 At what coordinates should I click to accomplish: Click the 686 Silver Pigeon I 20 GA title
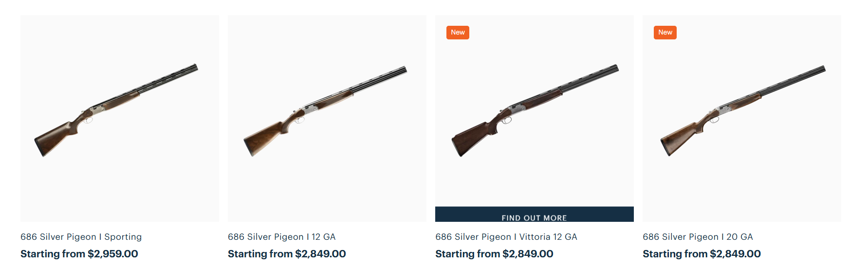698,237
